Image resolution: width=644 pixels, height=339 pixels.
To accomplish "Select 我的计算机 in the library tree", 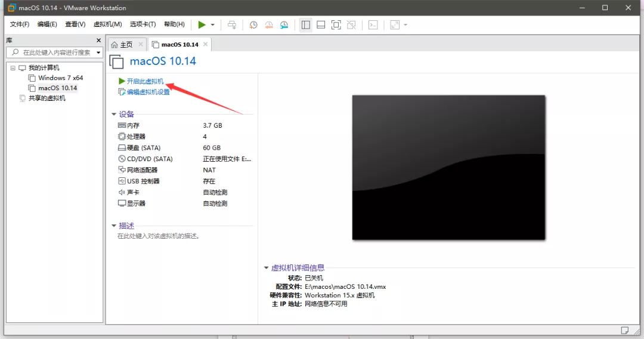I will coord(44,68).
